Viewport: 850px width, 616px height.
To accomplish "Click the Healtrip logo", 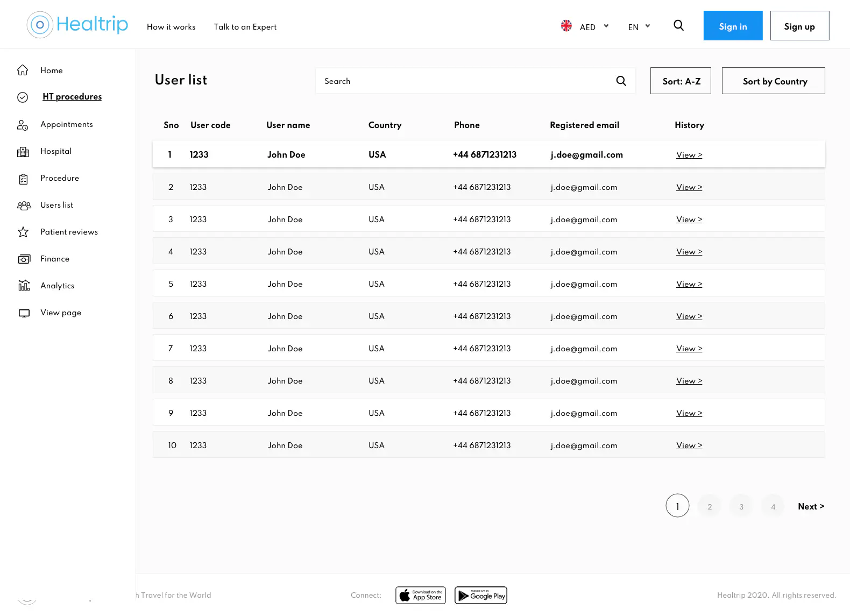I will (77, 25).
